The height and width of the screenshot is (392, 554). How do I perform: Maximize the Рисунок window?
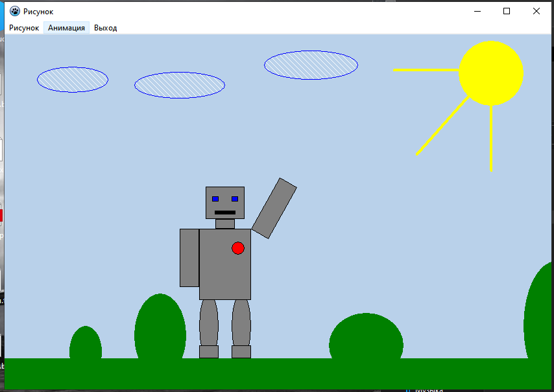pos(507,11)
